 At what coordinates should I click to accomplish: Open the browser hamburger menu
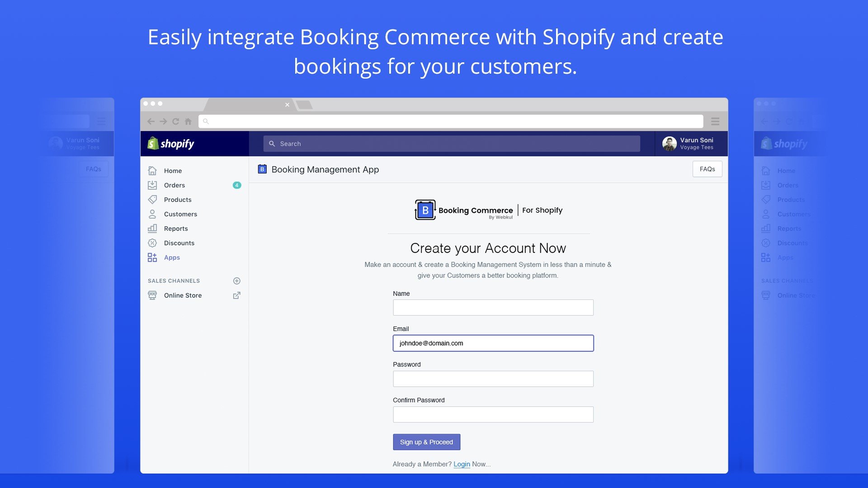(715, 121)
